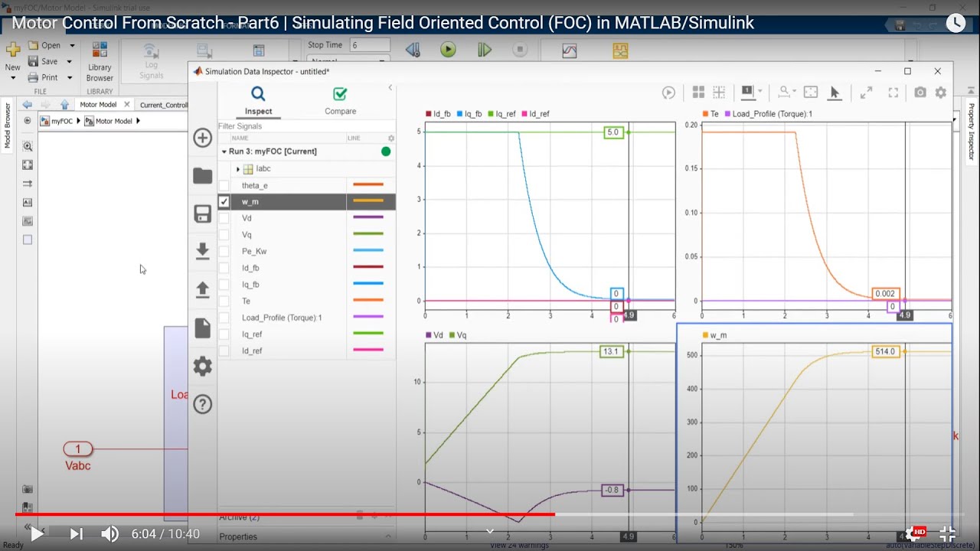Click the Stop simulation button
The height and width of the screenshot is (551, 980).
coord(520,51)
